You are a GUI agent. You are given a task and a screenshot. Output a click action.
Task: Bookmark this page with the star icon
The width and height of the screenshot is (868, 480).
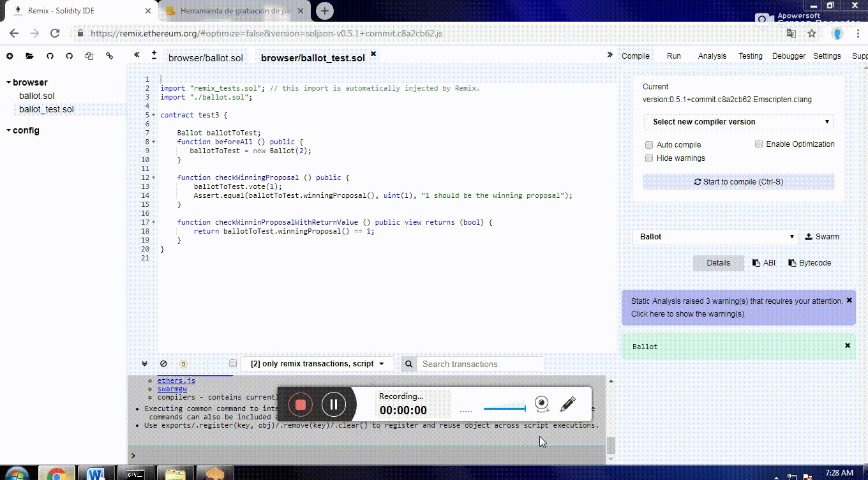[812, 33]
